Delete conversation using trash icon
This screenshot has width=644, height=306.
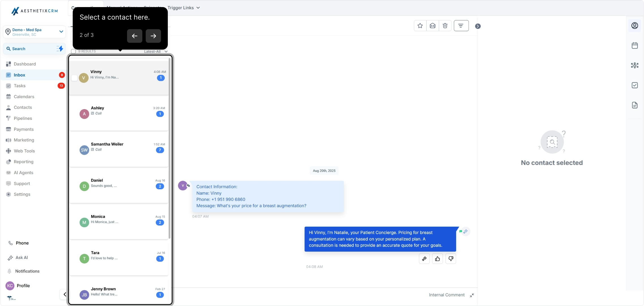click(x=445, y=26)
